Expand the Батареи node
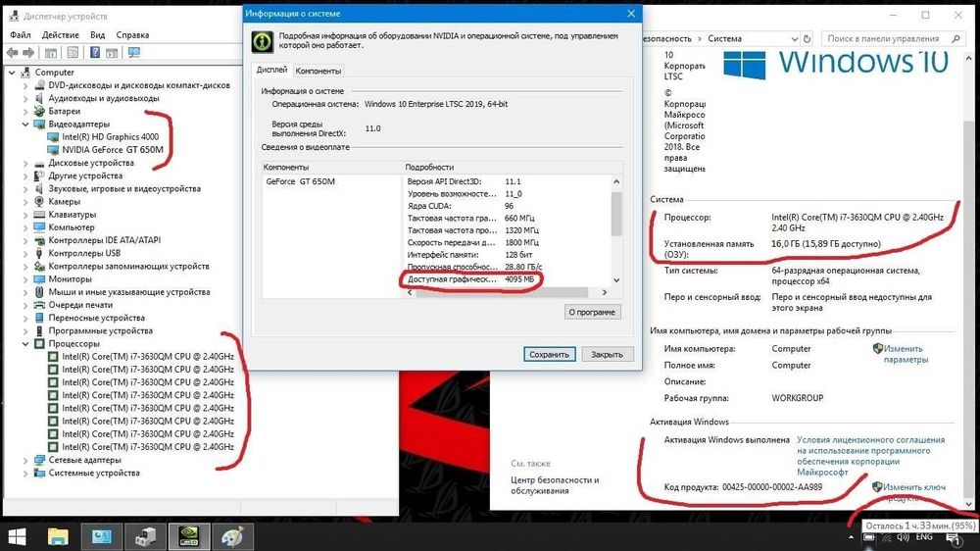Image resolution: width=980 pixels, height=551 pixels. [25, 112]
